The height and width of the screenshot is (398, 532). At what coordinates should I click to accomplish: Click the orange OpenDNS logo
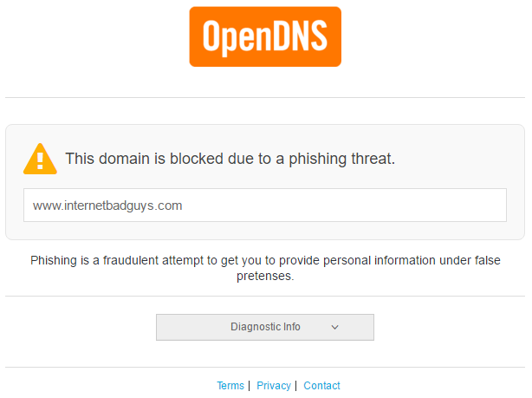[265, 36]
